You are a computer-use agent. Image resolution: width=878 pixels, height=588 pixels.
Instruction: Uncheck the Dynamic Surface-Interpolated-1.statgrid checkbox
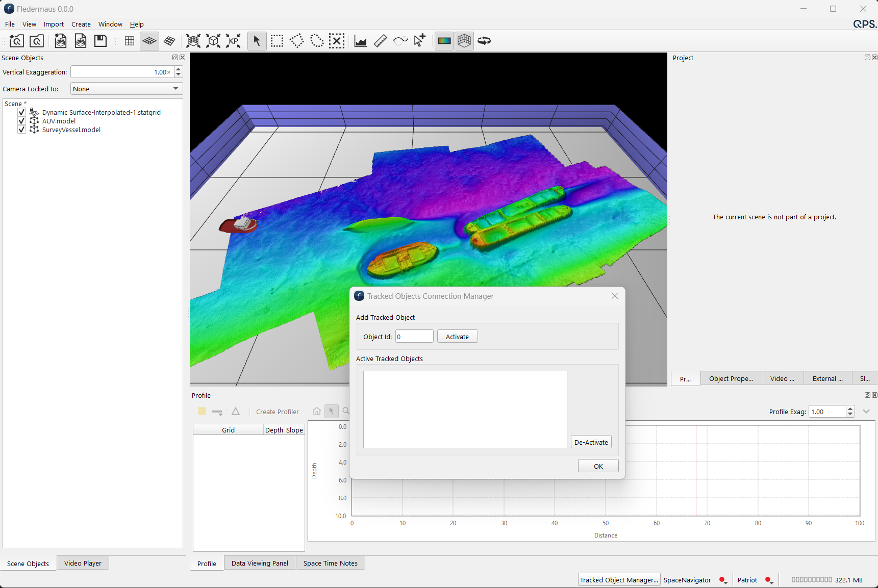point(21,112)
